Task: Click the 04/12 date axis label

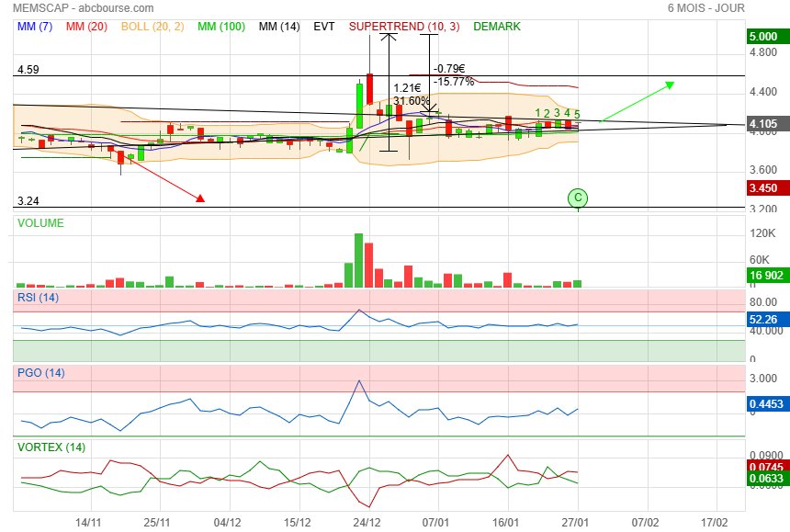Action: click(x=227, y=523)
